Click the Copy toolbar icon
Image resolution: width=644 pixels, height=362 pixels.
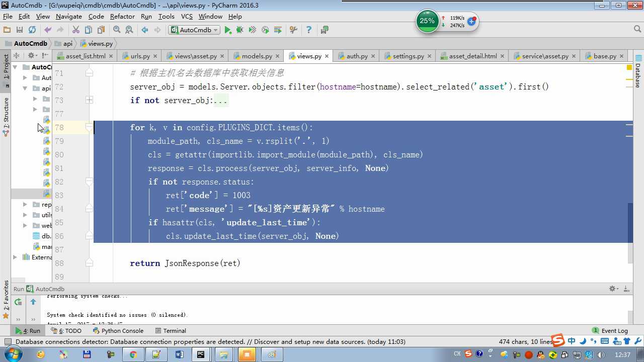[89, 30]
